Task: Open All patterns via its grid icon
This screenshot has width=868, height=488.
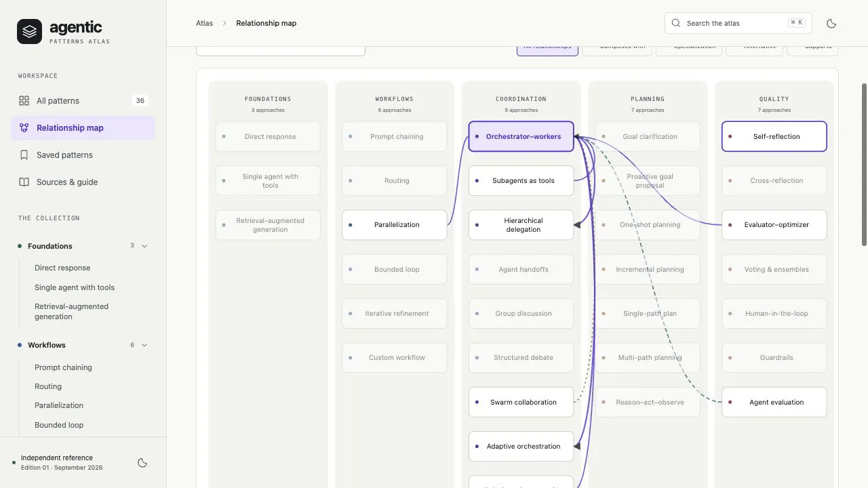Action: coord(24,101)
